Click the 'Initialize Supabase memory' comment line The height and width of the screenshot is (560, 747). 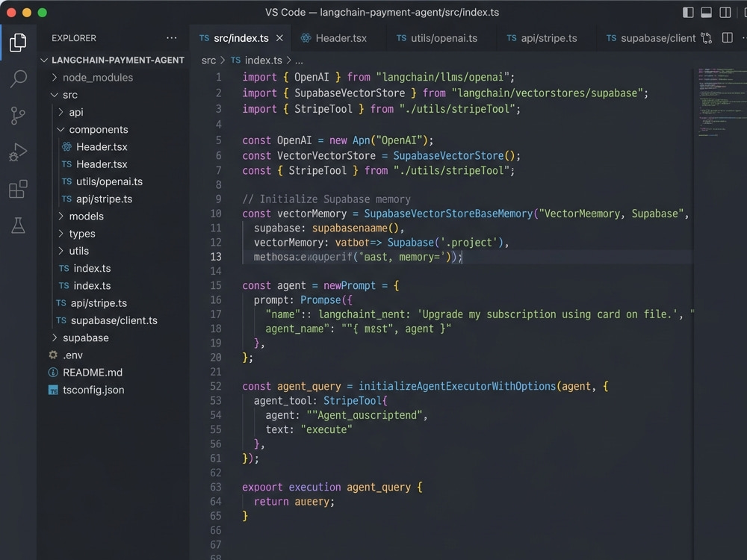coord(326,199)
